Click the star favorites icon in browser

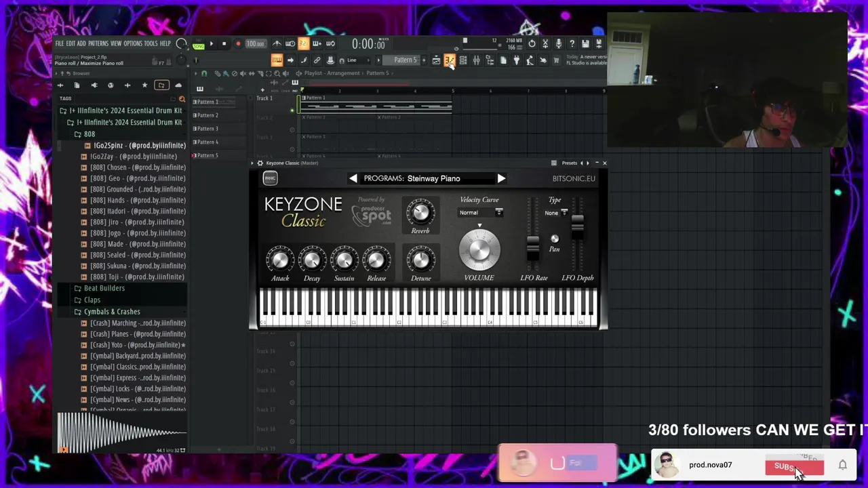click(144, 85)
